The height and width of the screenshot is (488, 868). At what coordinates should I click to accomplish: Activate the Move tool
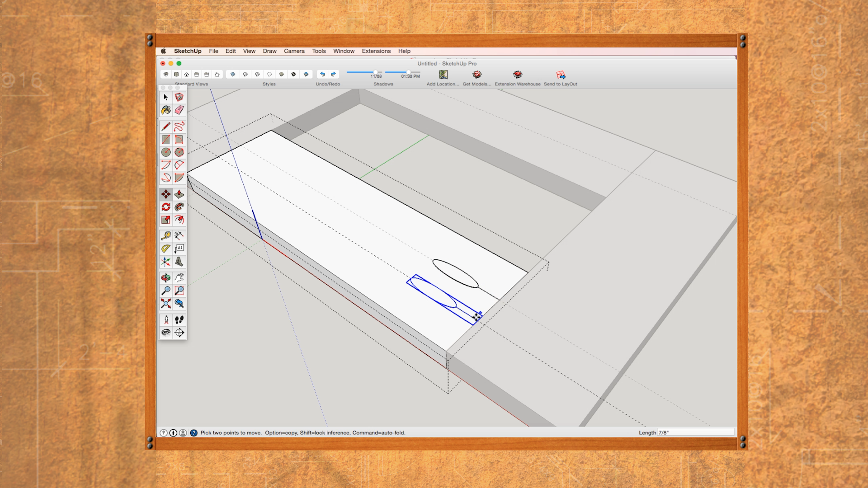coord(166,194)
